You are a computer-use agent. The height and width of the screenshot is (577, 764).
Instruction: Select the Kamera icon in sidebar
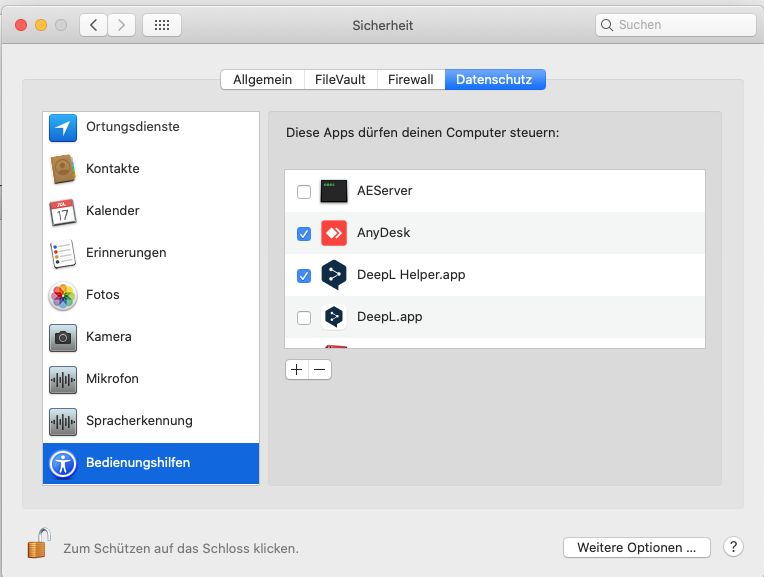click(63, 337)
